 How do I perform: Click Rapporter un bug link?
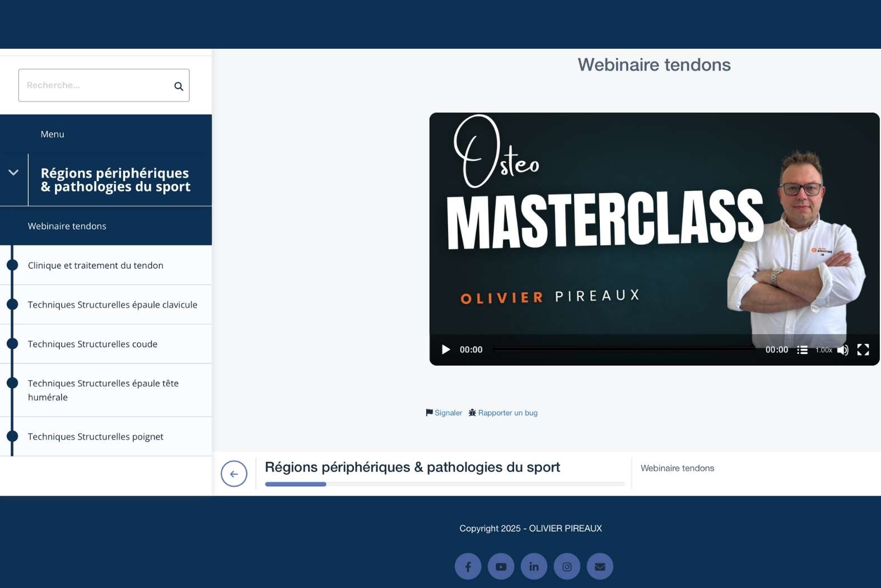[x=503, y=413]
